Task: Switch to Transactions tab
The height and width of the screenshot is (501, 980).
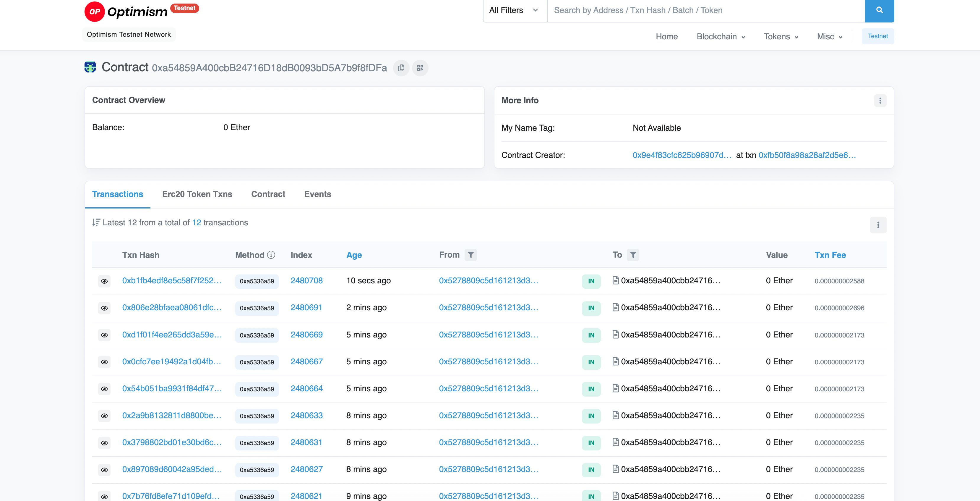Action: [x=118, y=194]
